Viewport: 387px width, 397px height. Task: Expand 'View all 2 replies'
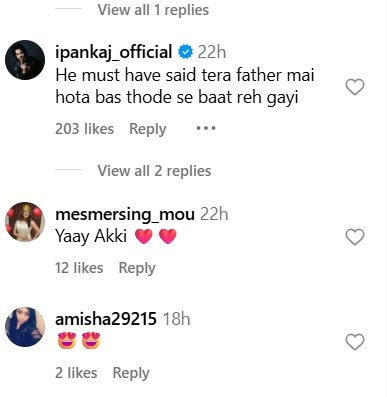point(154,171)
